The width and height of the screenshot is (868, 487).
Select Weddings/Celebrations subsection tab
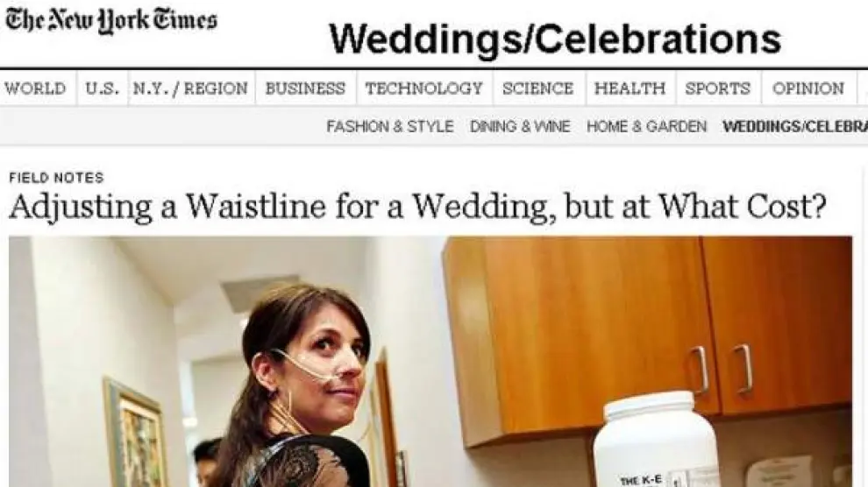[795, 127]
